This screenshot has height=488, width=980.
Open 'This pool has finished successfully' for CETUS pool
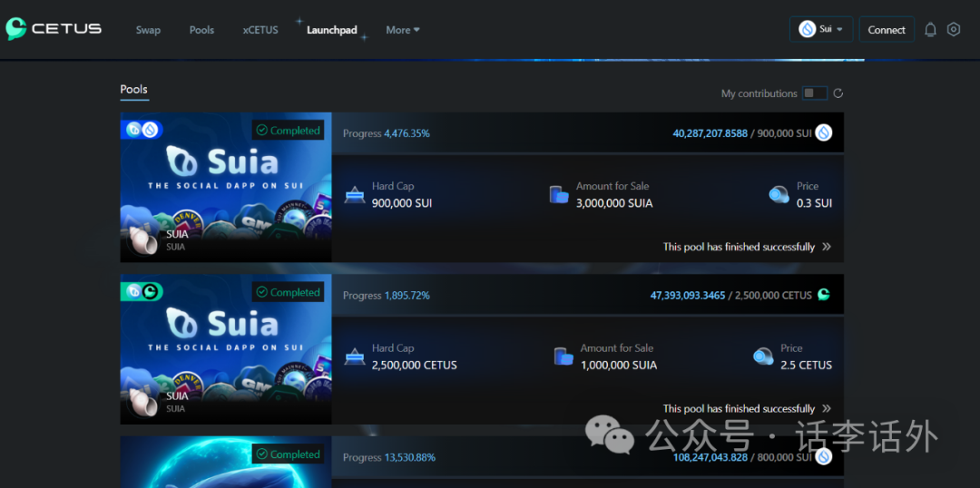coord(739,409)
